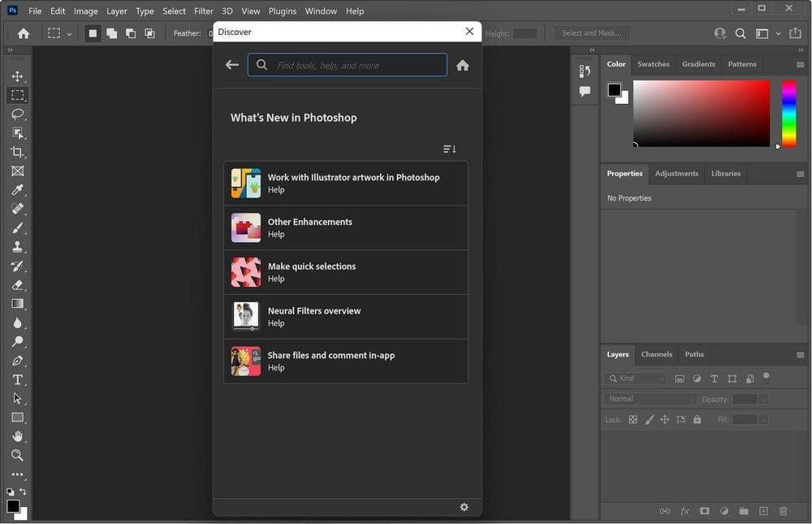Viewport: 812px width, 524px height.
Task: Toggle layer filtering on/off switch
Action: click(766, 377)
